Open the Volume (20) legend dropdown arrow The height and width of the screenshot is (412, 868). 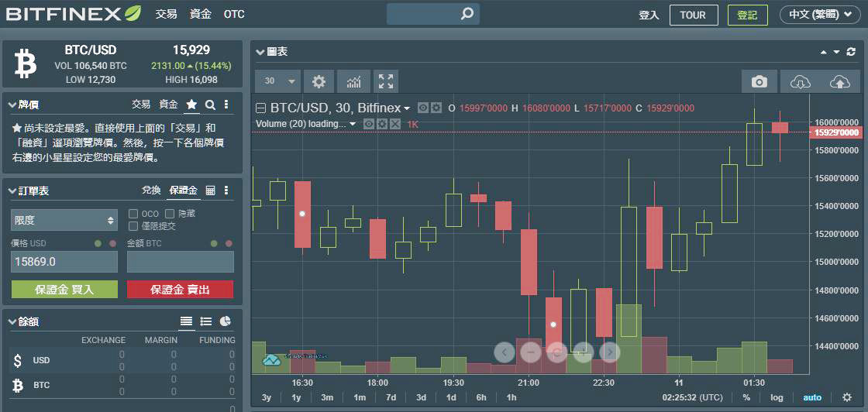[x=353, y=124]
